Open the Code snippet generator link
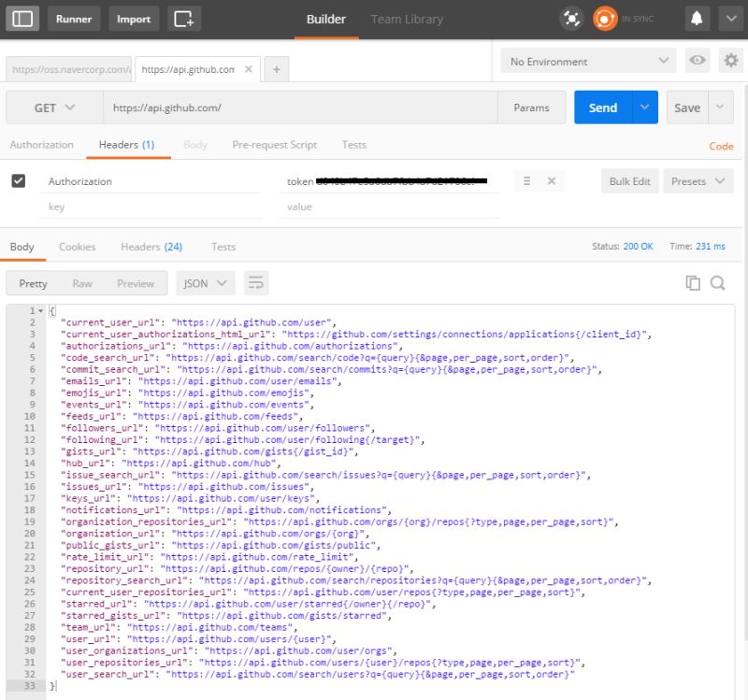Screen dimensions: 748x700 [721, 146]
